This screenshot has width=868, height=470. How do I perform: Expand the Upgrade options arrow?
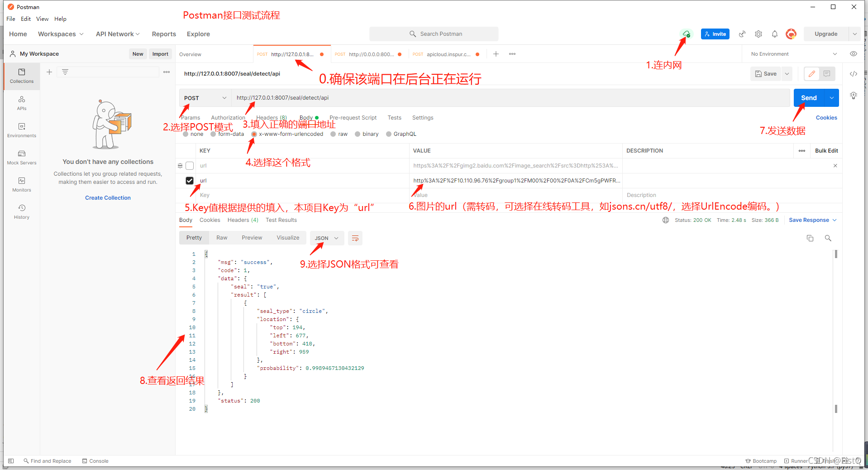point(854,34)
